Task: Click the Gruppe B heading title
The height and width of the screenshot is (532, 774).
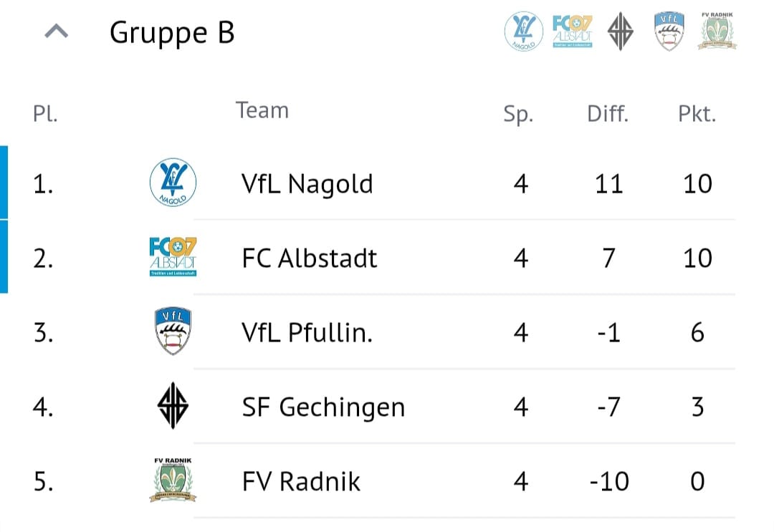Action: pos(172,33)
